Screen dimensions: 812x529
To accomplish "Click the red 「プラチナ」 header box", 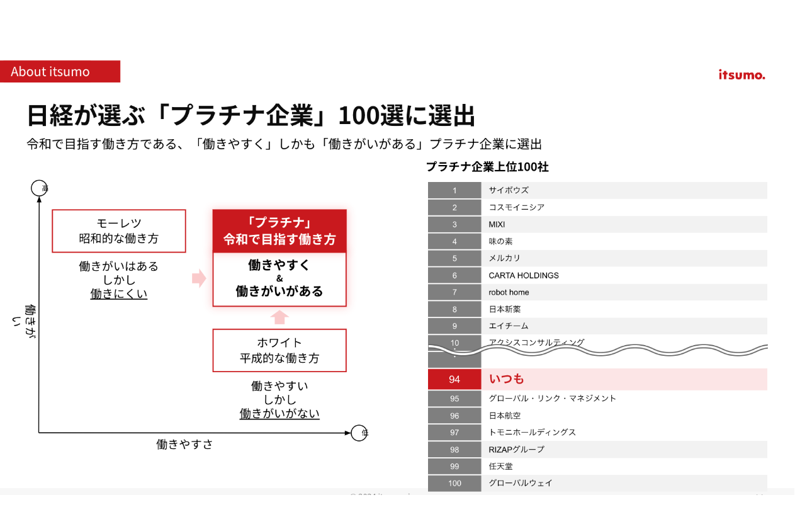I will [279, 231].
